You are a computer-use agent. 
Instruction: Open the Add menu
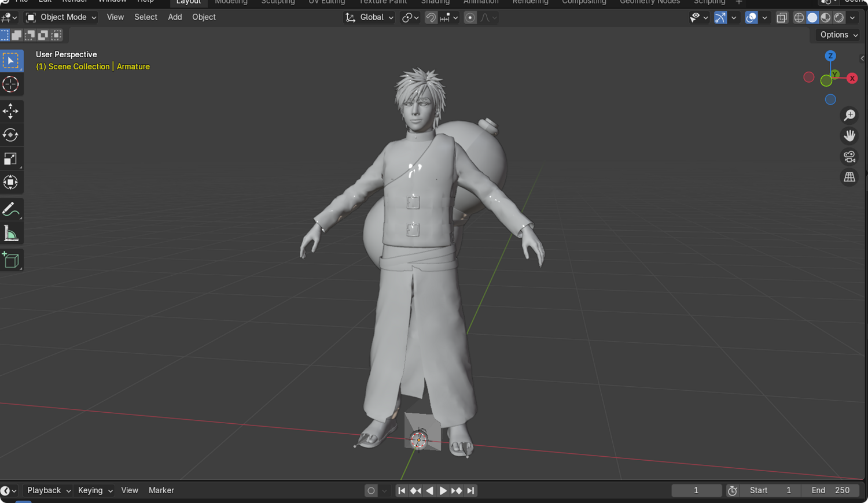(x=175, y=17)
